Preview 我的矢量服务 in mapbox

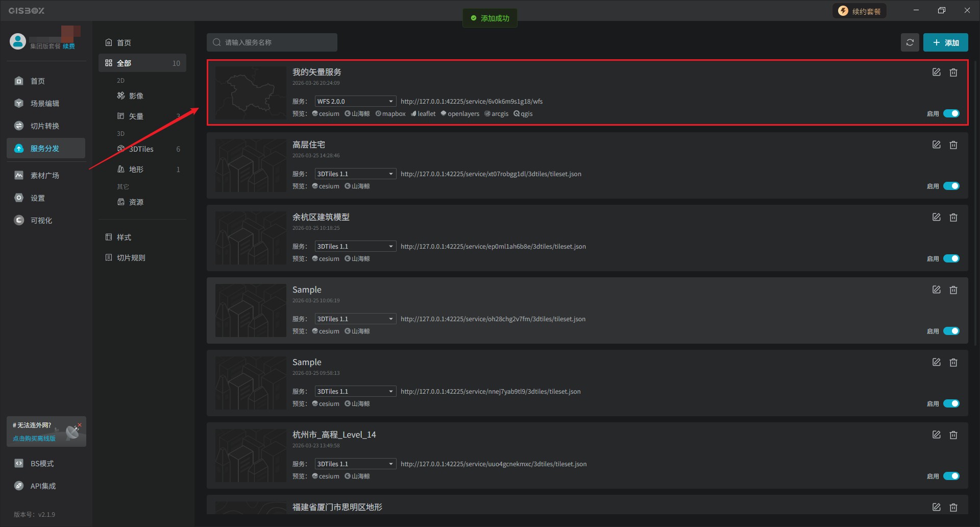390,114
